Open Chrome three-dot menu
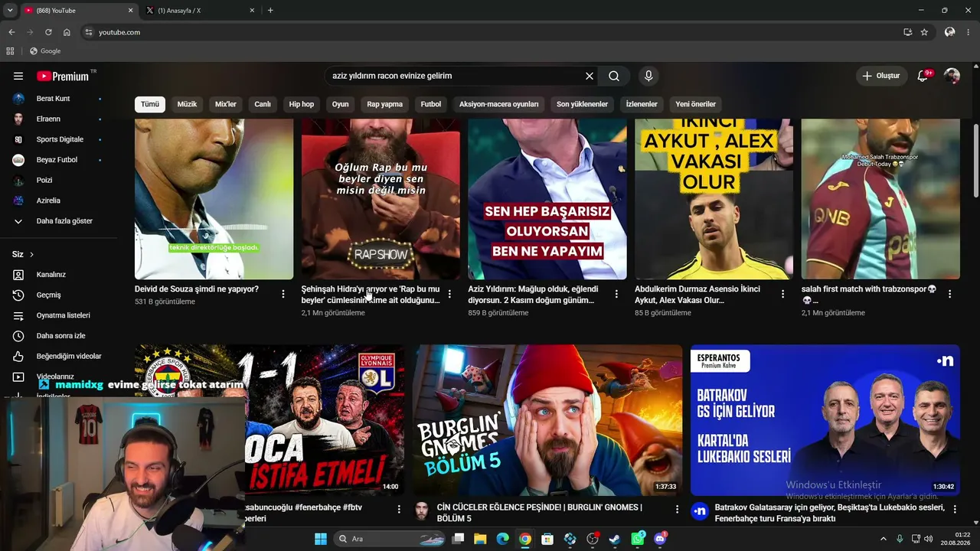Viewport: 980px width, 551px height. [x=968, y=32]
